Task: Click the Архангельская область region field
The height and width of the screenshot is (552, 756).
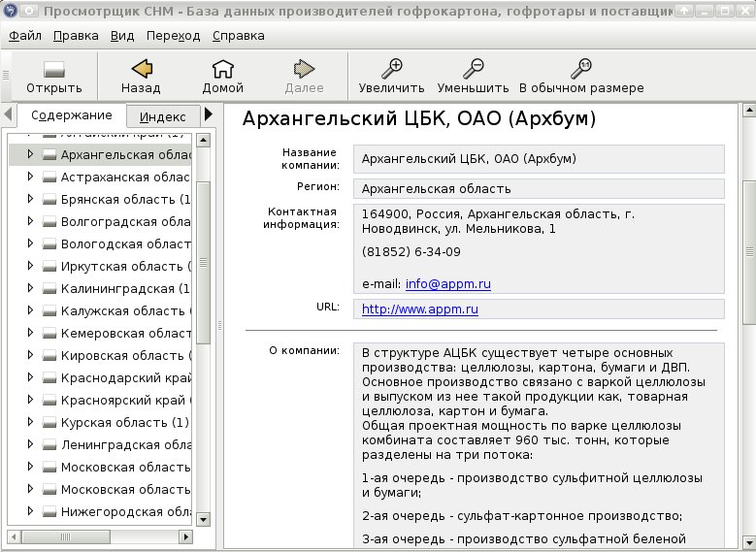Action: (x=539, y=188)
